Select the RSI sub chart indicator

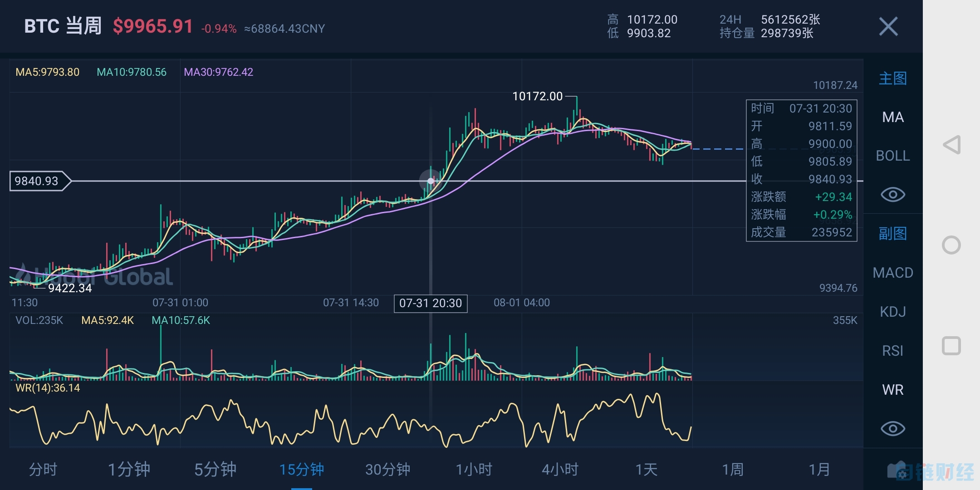(x=892, y=351)
